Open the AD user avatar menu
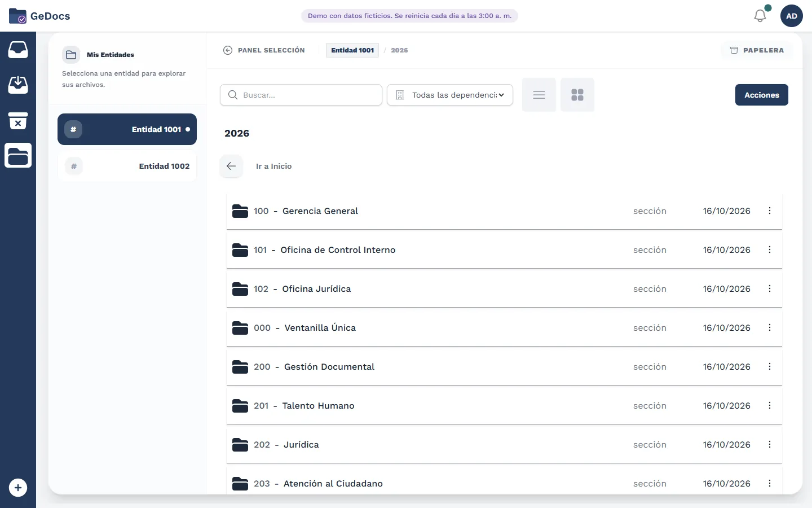This screenshot has height=508, width=812. point(792,16)
